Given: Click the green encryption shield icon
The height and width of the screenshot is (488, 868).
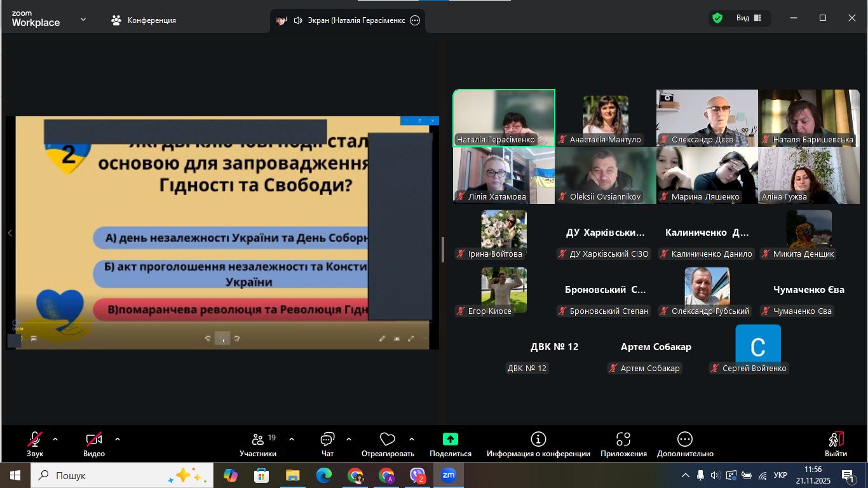Looking at the screenshot, I should click(x=717, y=18).
